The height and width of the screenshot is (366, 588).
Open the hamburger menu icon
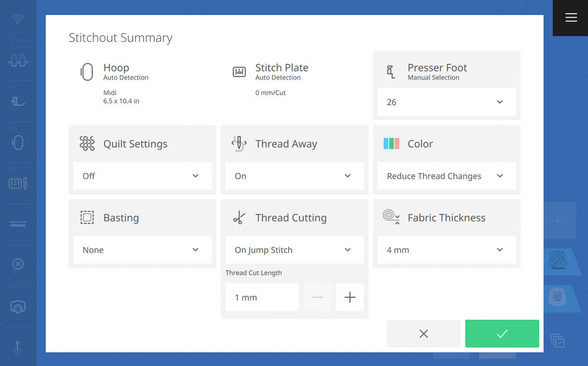[x=571, y=18]
